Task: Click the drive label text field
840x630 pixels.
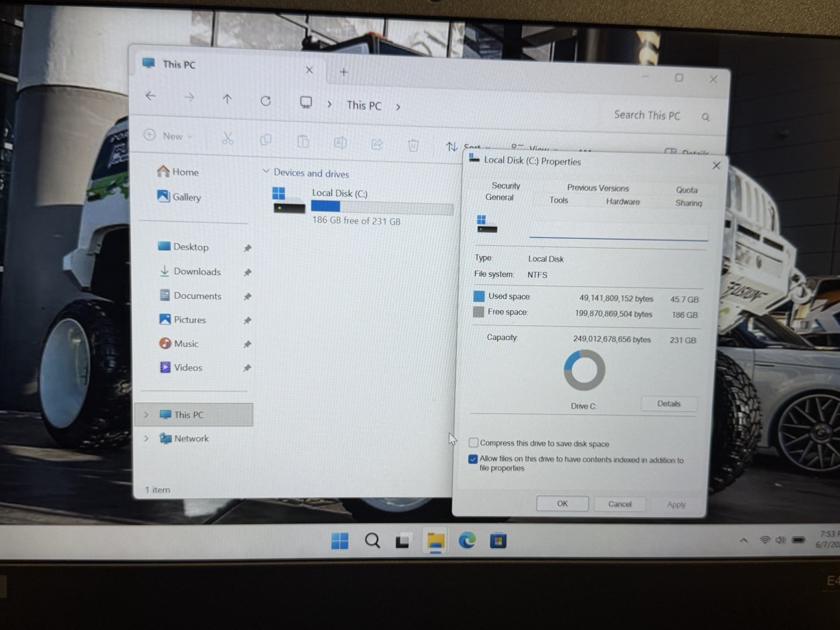Action: (x=618, y=231)
